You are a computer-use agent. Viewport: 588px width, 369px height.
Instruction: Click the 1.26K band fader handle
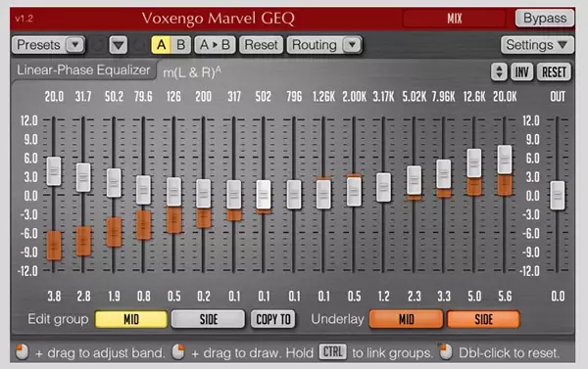pos(323,195)
